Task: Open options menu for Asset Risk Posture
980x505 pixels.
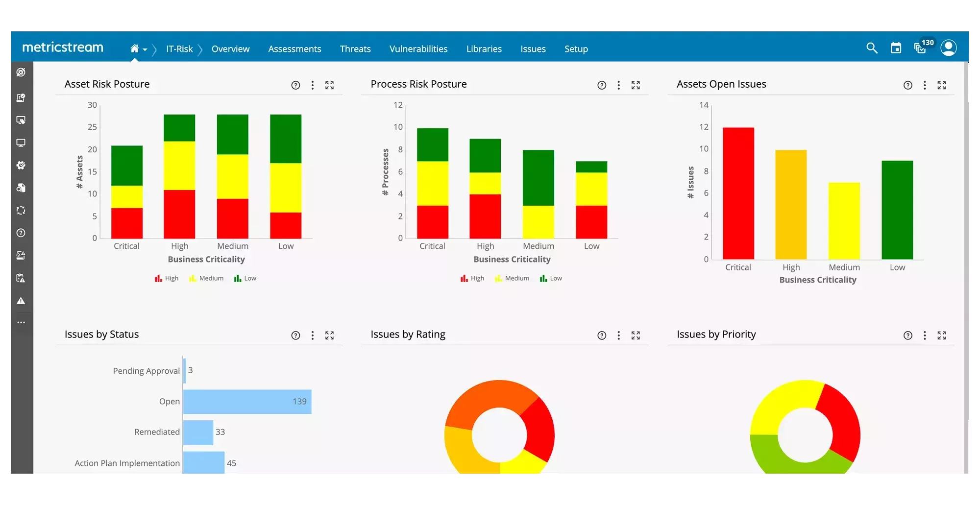Action: [313, 85]
